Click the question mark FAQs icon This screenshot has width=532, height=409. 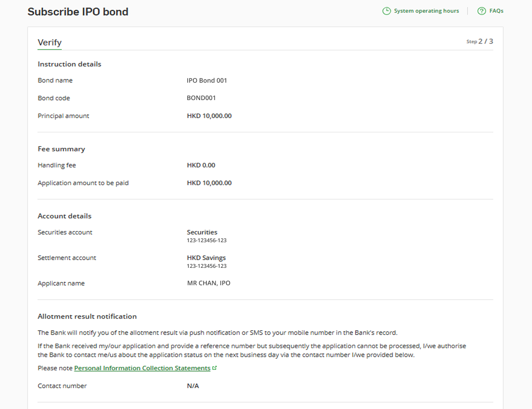pyautogui.click(x=481, y=11)
